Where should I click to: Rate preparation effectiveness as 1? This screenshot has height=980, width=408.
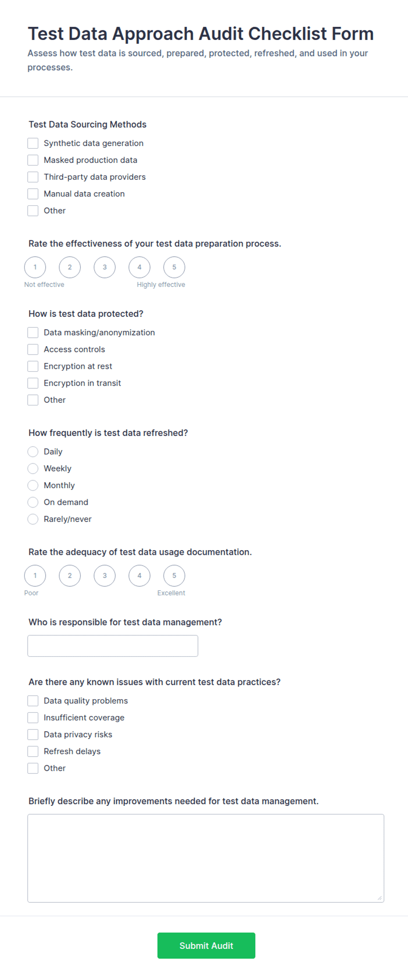(35, 267)
